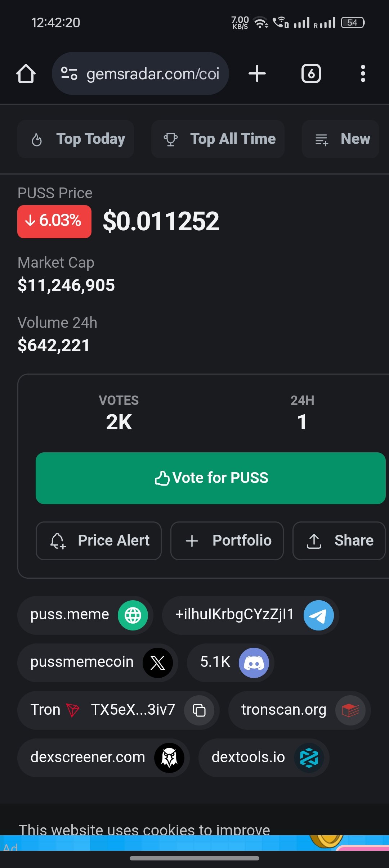Viewport: 389px width, 868px height.
Task: Open pussmemecoin X profile icon
Action: pyautogui.click(x=158, y=663)
